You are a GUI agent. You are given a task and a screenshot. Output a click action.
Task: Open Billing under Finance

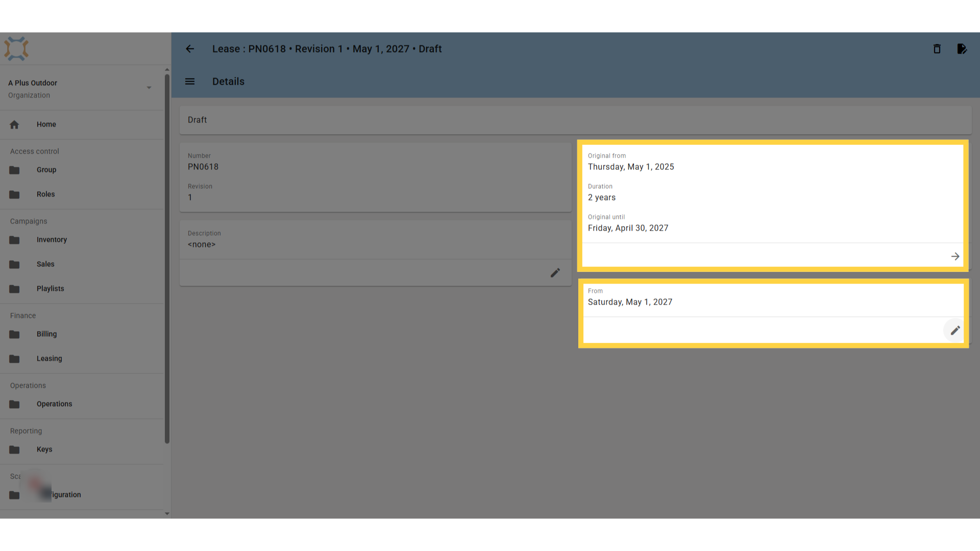[x=82, y=334]
